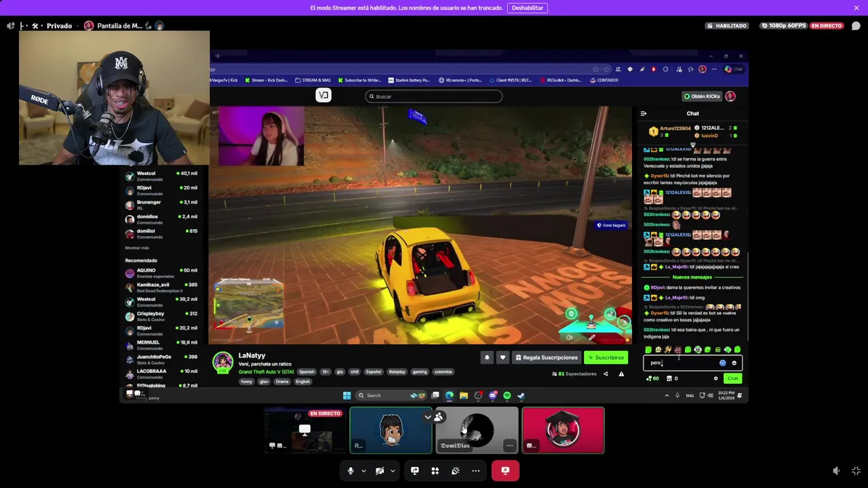Viewport: 868px width, 488px height.
Task: Exit fullscreen via bottom-right icon
Action: click(856, 470)
